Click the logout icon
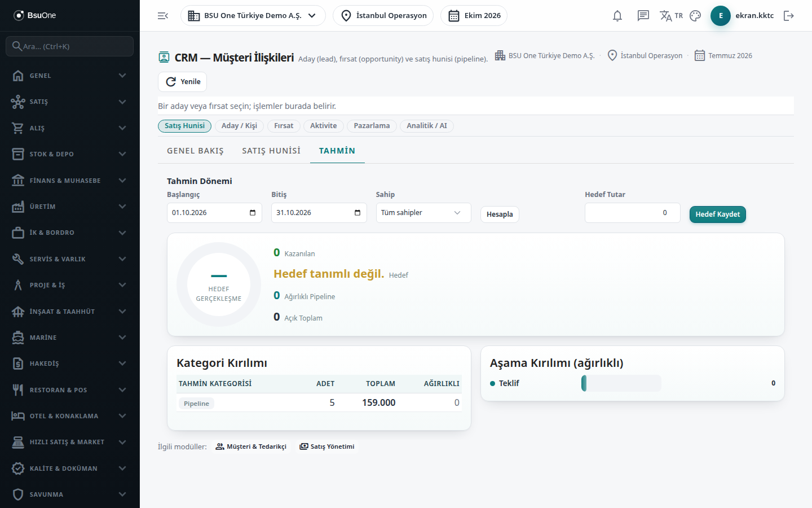Viewport: 812px width, 508px height. click(789, 16)
